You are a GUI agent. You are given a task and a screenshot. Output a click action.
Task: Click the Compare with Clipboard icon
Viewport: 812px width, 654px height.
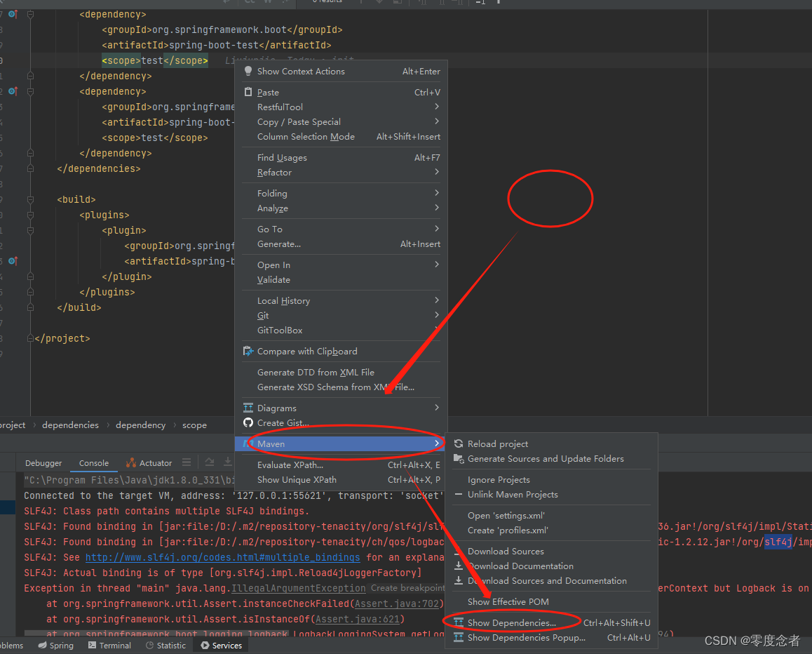[248, 351]
